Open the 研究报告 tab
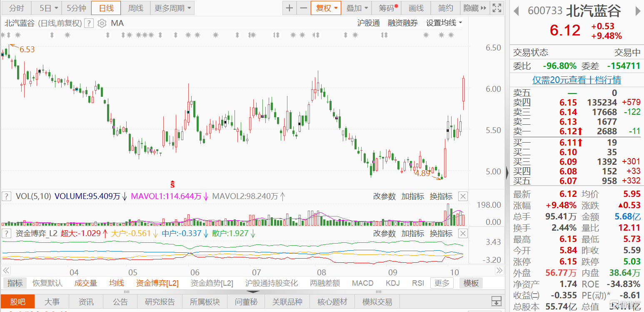This screenshot has height=312, width=644. tap(160, 302)
